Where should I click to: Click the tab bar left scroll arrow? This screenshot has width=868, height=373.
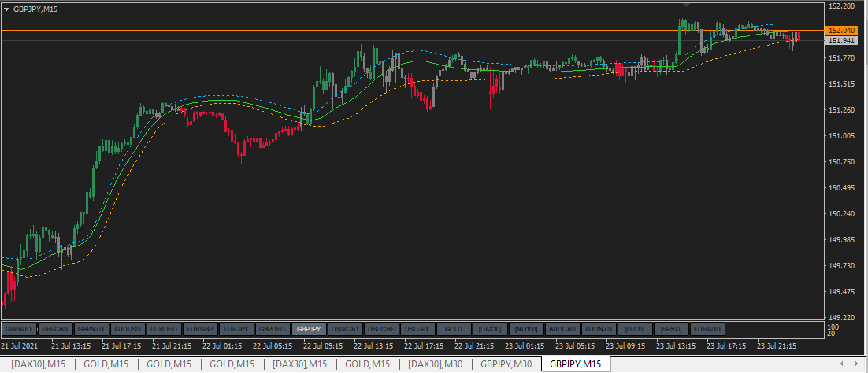pos(841,364)
